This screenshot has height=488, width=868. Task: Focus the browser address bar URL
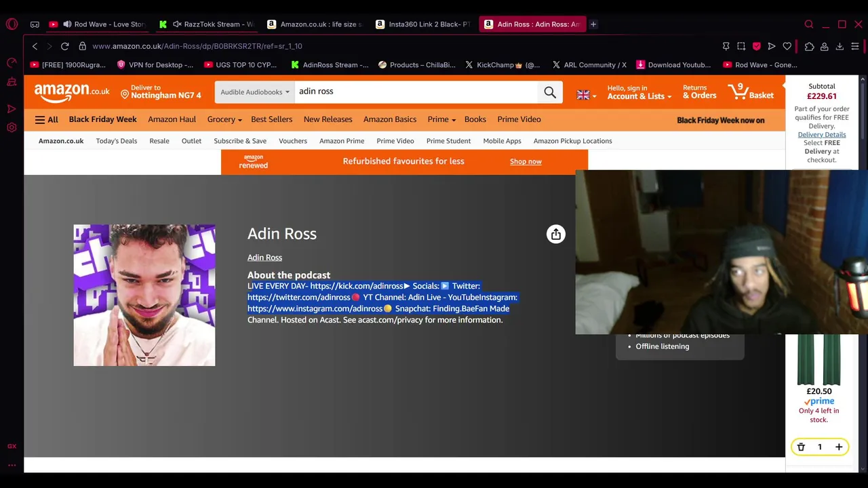[197, 46]
